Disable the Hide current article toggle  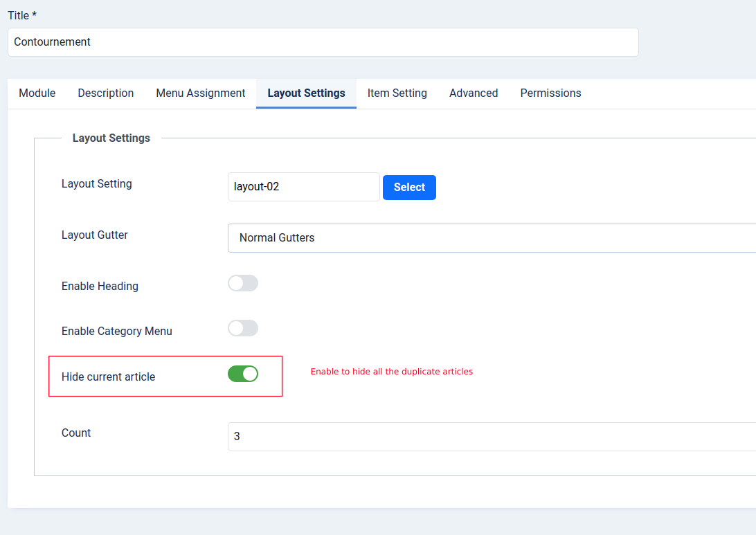[243, 374]
